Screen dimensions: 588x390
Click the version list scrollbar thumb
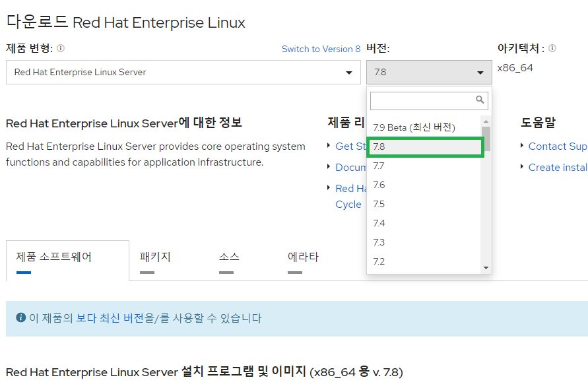coord(486,139)
